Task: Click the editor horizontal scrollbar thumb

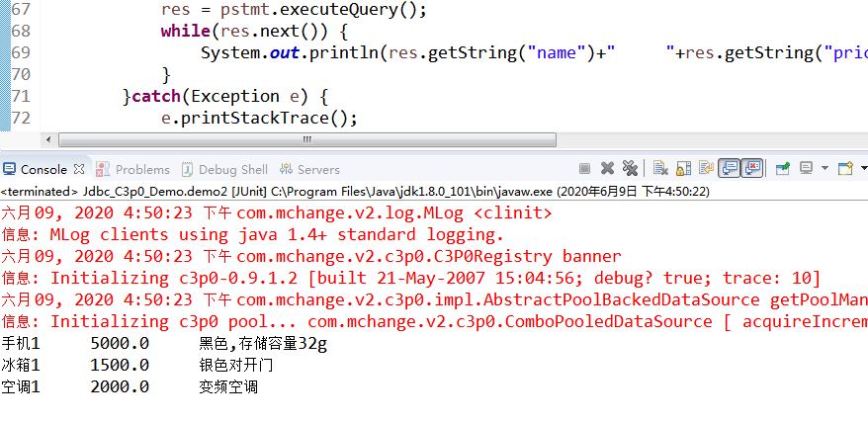Action: click(x=307, y=140)
